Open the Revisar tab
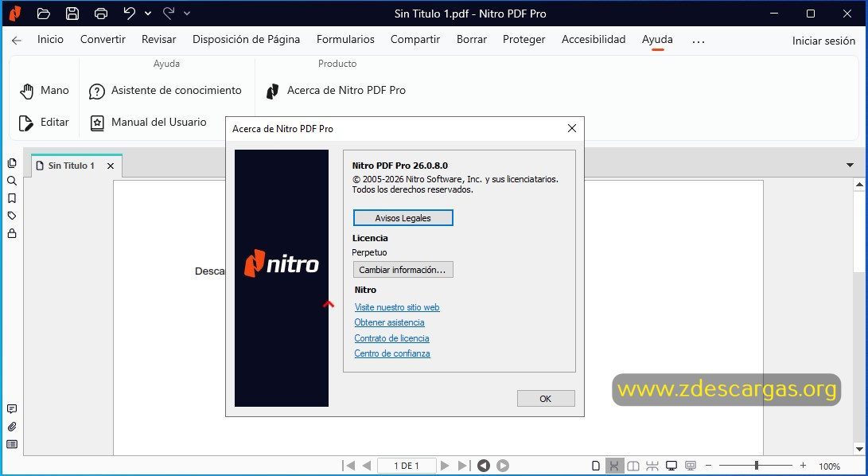868x476 pixels. coord(159,39)
